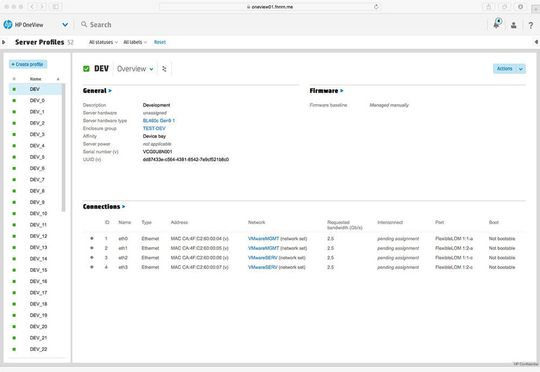Click the status column header icon in list
The image size is (540, 372).
(x=14, y=79)
